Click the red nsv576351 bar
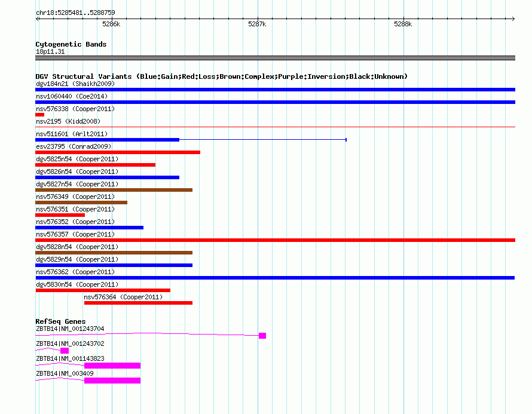 (x=60, y=215)
